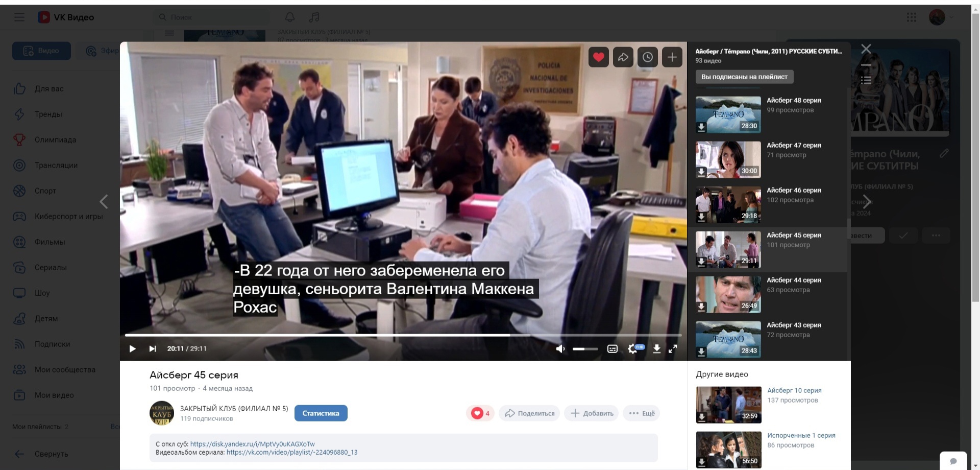This screenshot has height=470, width=980.
Task: Switch to the Видео tab
Action: pyautogui.click(x=41, y=51)
